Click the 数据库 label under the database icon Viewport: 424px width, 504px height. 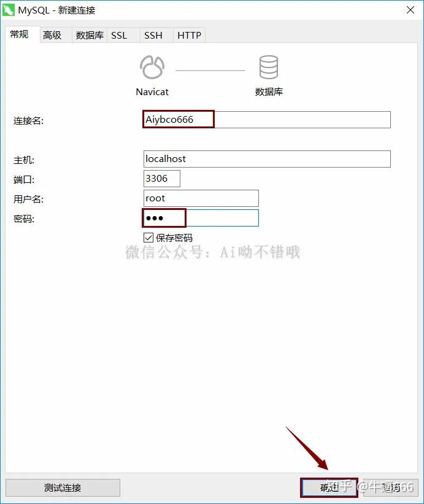coord(269,92)
